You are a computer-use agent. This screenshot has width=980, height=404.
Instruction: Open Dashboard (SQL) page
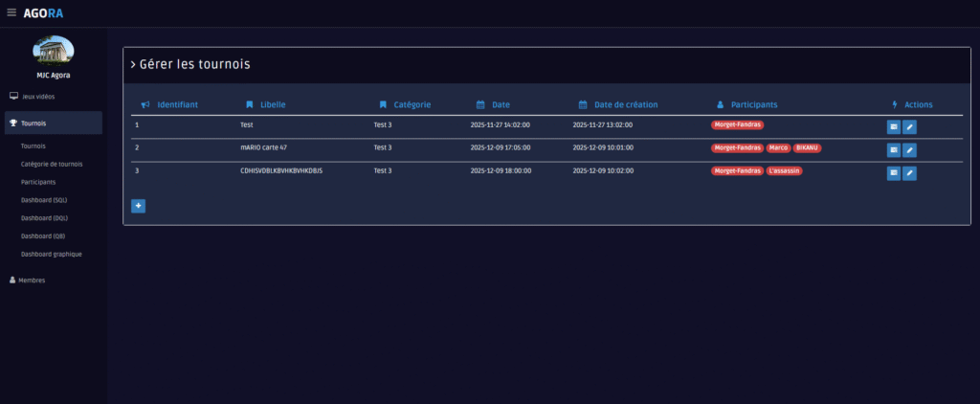(x=43, y=200)
